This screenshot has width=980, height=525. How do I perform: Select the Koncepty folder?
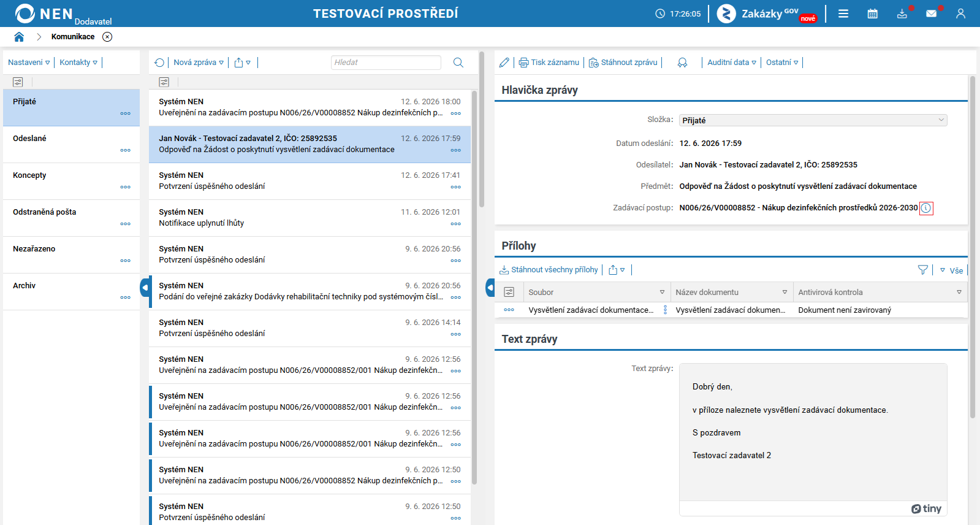click(71, 181)
